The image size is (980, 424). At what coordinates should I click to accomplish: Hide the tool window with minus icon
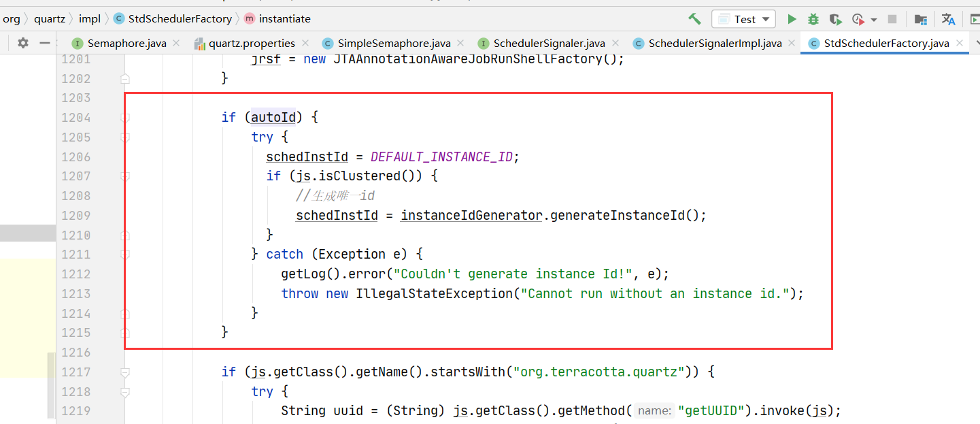(x=45, y=43)
